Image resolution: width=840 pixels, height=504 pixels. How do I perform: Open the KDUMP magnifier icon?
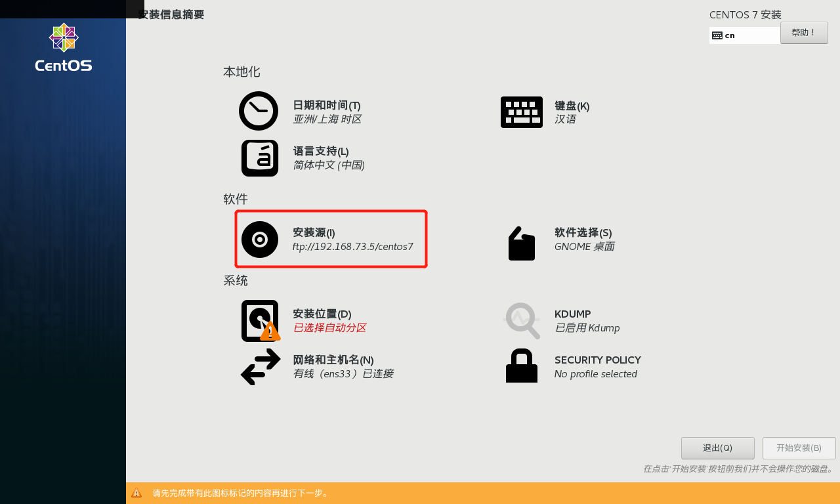coord(522,321)
